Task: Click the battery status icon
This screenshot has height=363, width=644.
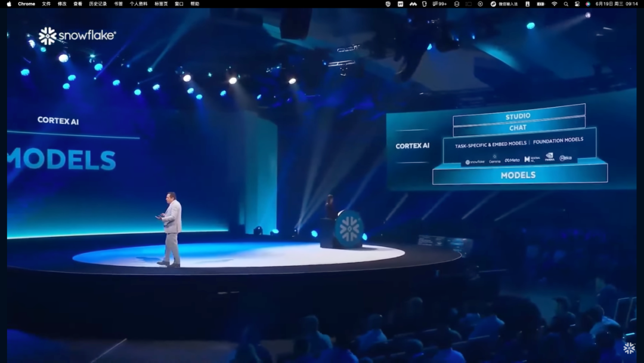Action: 540,4
